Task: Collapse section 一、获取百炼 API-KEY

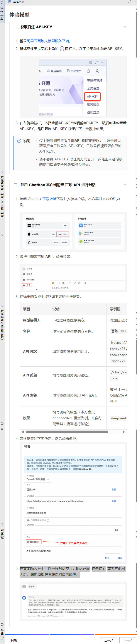Action: [x=125, y=27]
